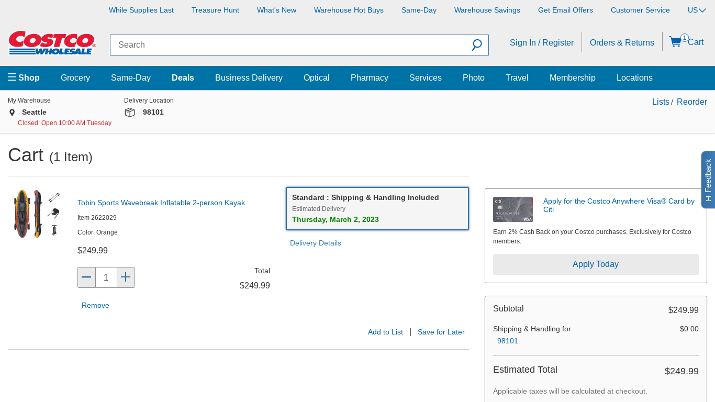
Task: Click Get Email Offers link
Action: click(565, 10)
